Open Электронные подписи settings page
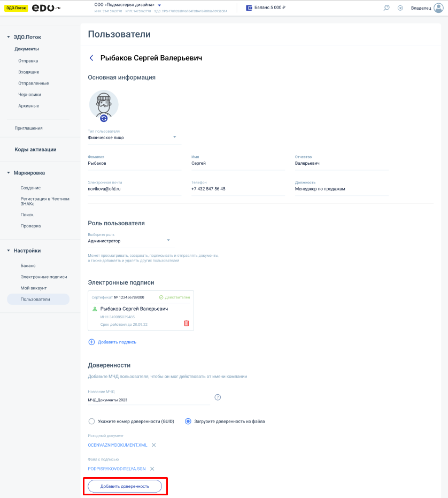 click(44, 277)
